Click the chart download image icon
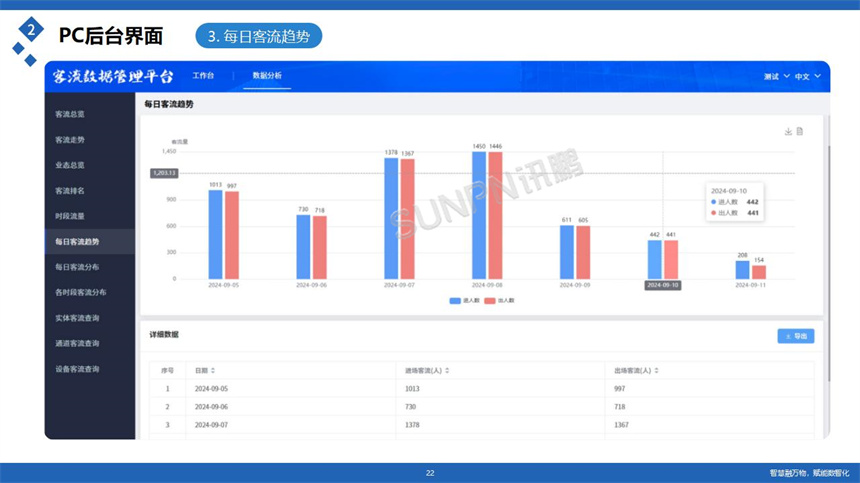860x483 pixels. click(788, 132)
